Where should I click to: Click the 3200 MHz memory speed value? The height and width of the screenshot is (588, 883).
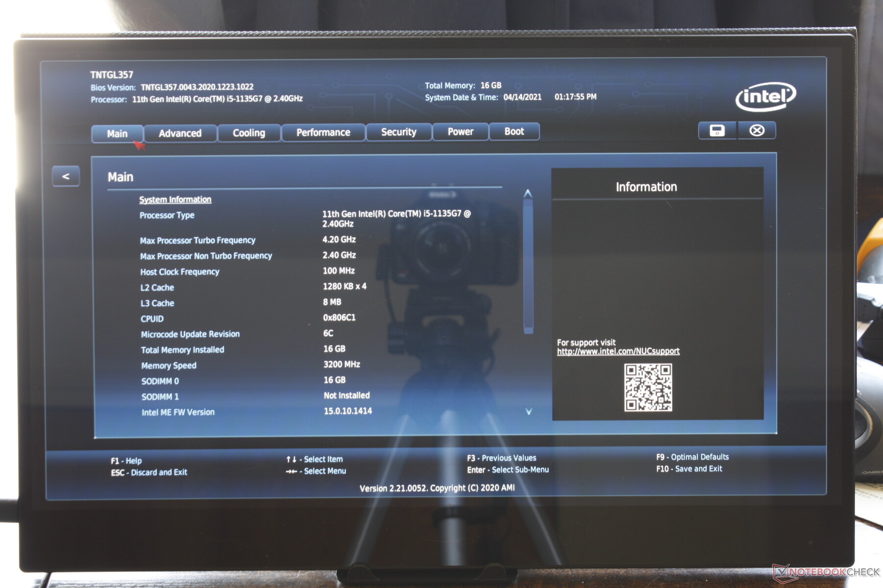pos(342,365)
